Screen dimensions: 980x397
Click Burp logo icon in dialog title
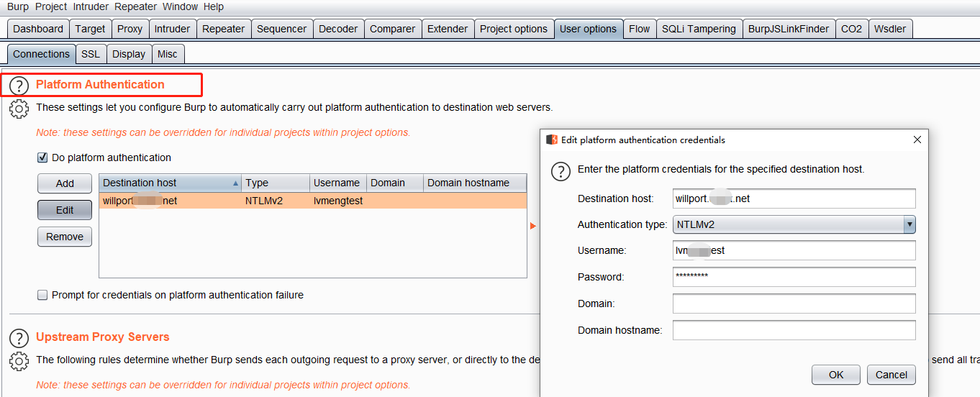pyautogui.click(x=552, y=140)
